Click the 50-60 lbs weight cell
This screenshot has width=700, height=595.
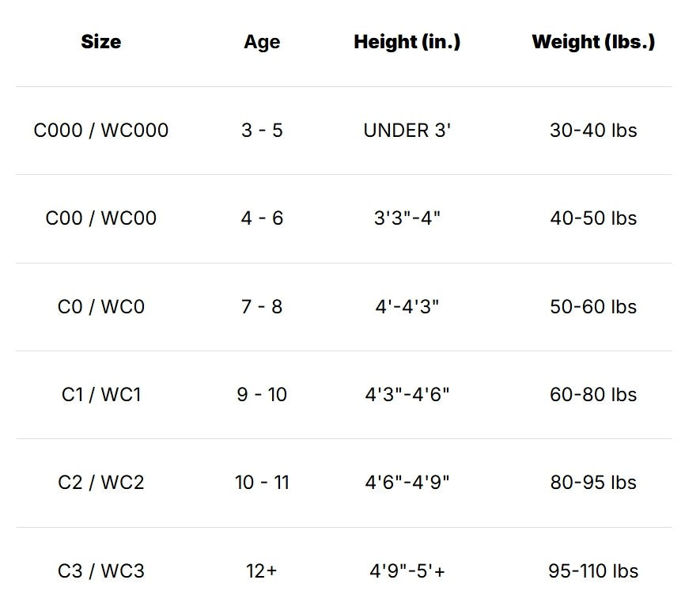pos(593,307)
